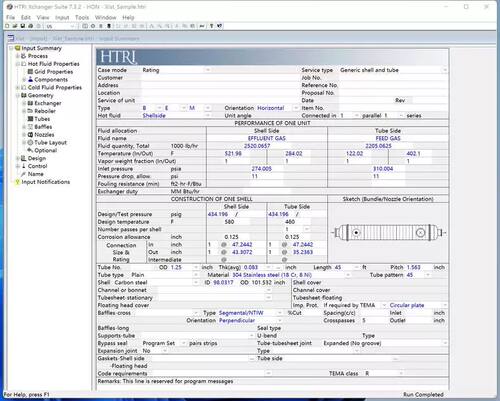
Task: Select Grid Properties in the tree
Action: pos(50,72)
